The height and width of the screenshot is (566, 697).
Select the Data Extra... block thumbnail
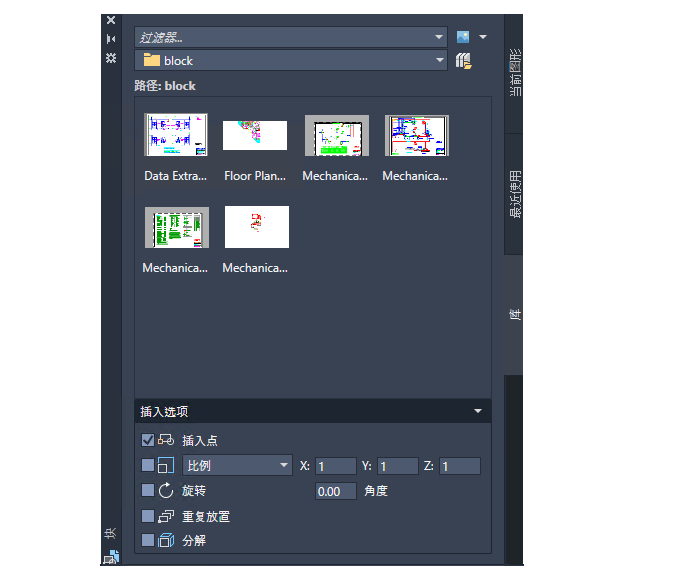pos(176,135)
